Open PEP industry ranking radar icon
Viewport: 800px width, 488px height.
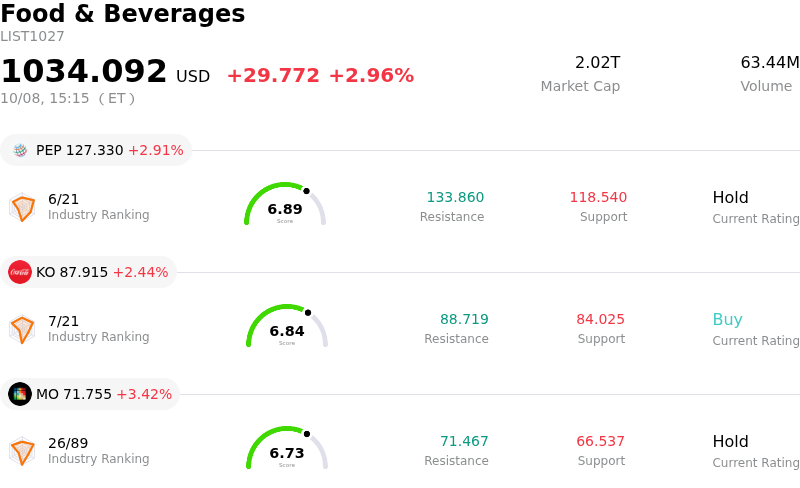(x=22, y=207)
